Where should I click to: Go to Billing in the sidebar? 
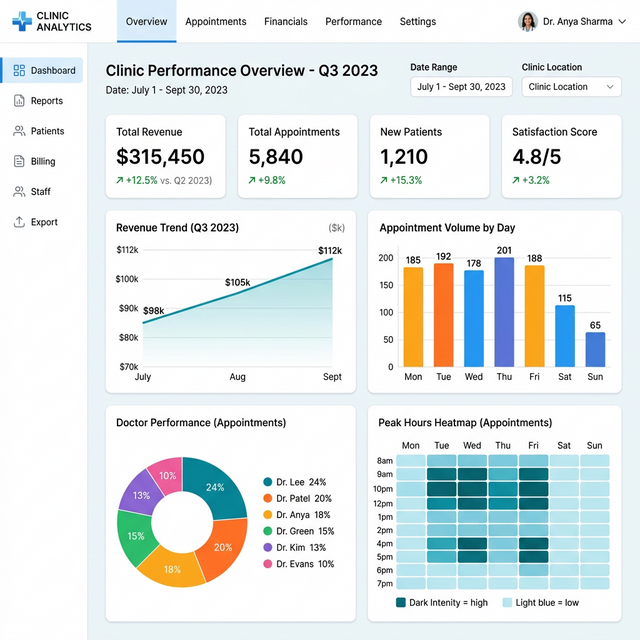point(42,161)
